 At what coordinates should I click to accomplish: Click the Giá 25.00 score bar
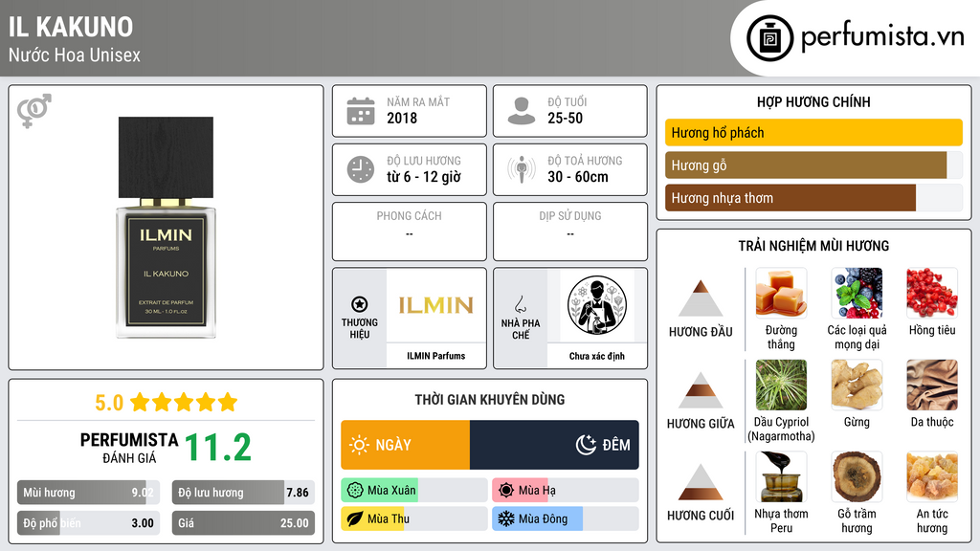tap(243, 523)
